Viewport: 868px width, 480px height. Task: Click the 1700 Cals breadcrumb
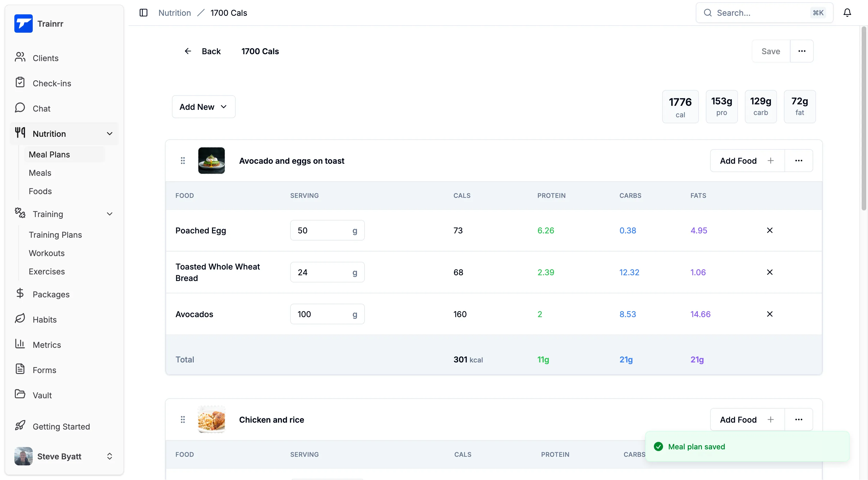pyautogui.click(x=229, y=13)
